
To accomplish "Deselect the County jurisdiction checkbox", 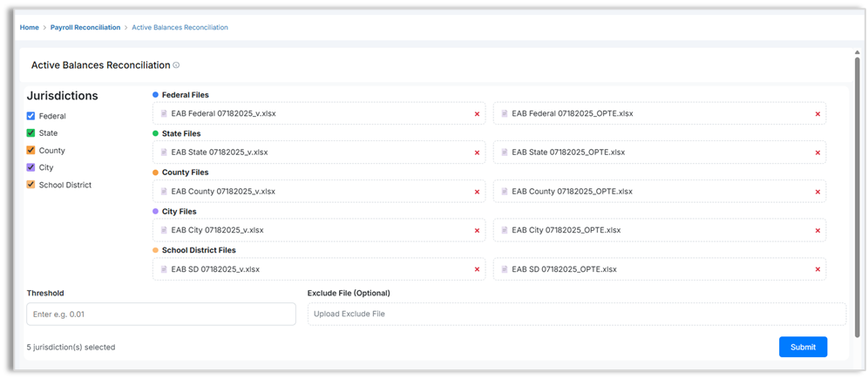I will point(31,151).
